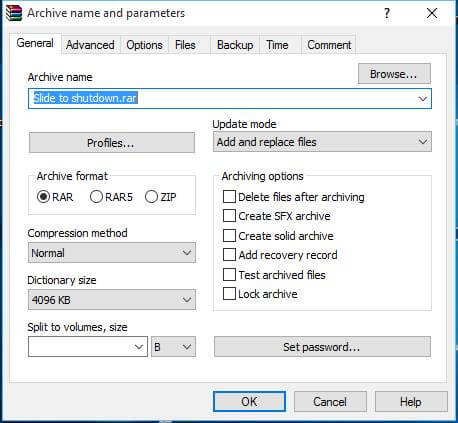Click the WinRAR books icon in title bar

[x=14, y=13]
